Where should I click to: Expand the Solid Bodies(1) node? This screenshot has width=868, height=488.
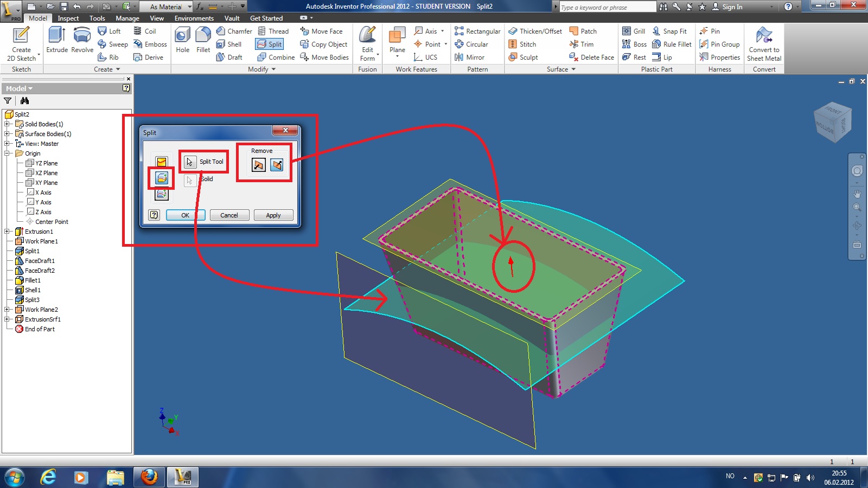coord(7,124)
